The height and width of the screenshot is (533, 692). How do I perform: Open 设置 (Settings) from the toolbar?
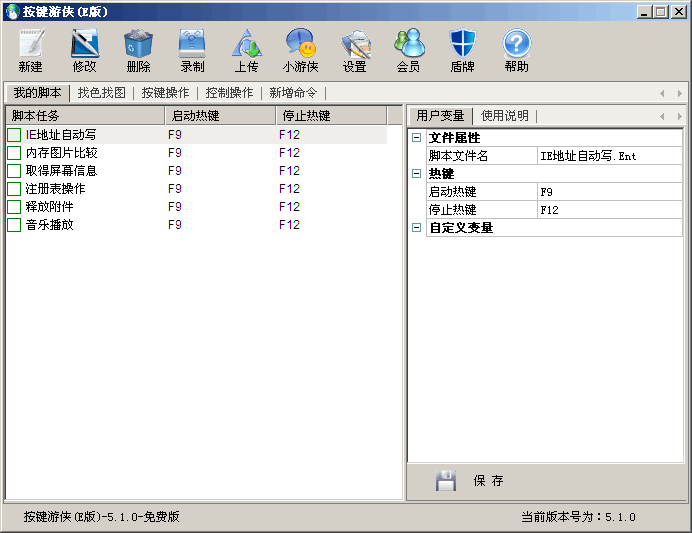coord(355,44)
